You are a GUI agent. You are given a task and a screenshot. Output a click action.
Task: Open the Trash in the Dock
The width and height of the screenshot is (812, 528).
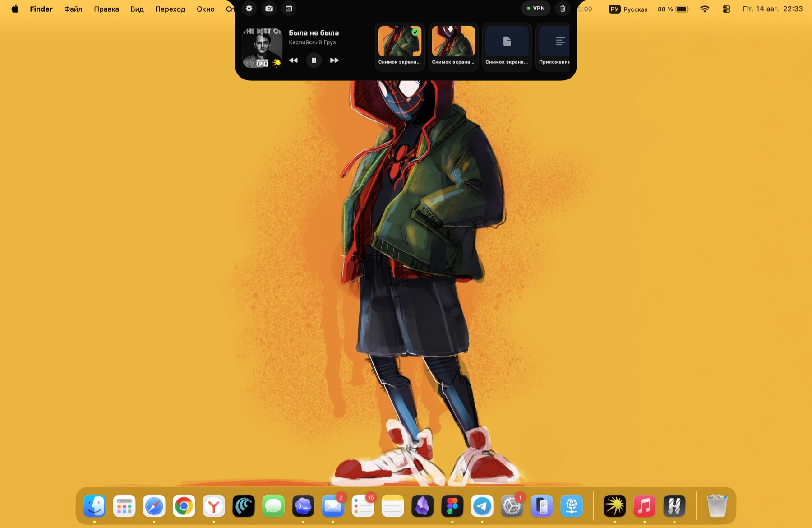point(717,506)
